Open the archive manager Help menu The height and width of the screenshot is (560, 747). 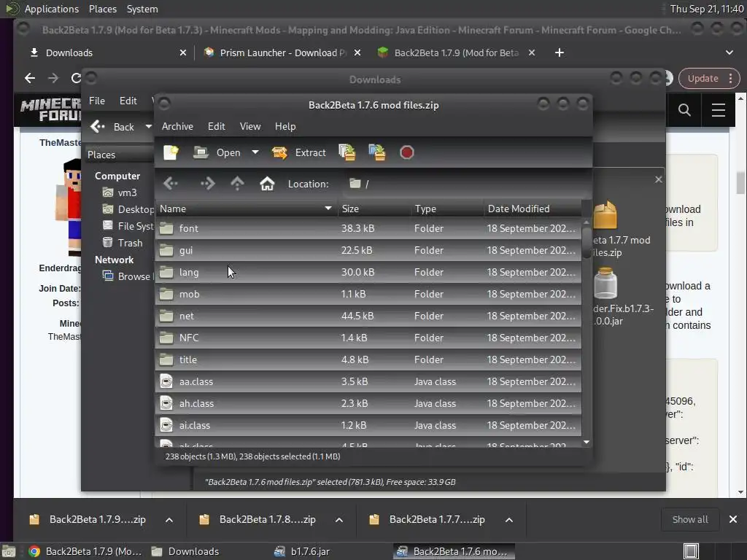tap(285, 126)
